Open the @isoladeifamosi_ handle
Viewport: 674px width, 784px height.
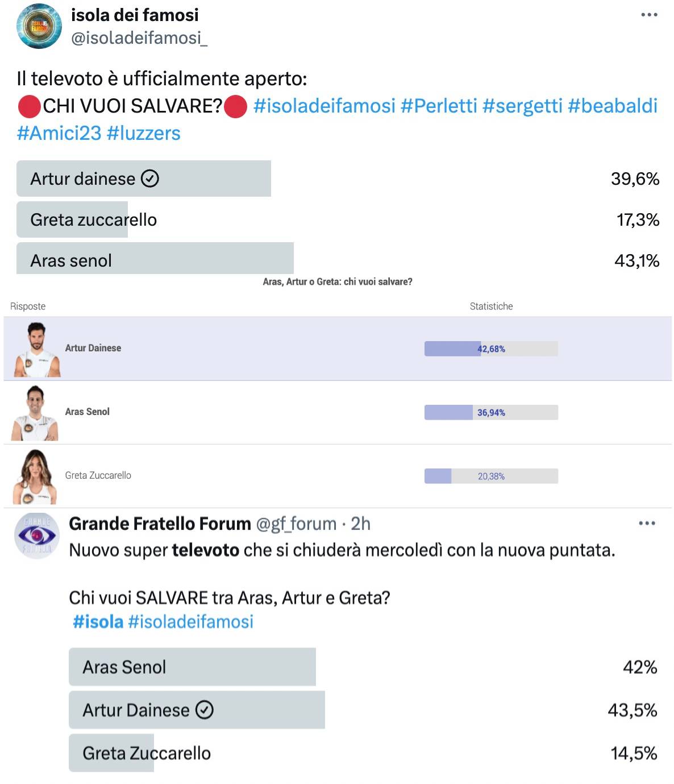pyautogui.click(x=139, y=38)
